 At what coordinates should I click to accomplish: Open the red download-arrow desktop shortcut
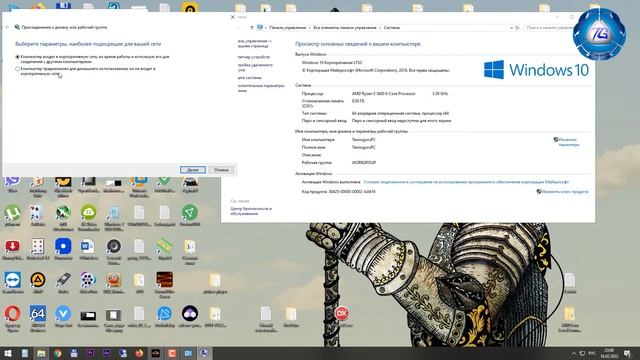(x=12, y=249)
